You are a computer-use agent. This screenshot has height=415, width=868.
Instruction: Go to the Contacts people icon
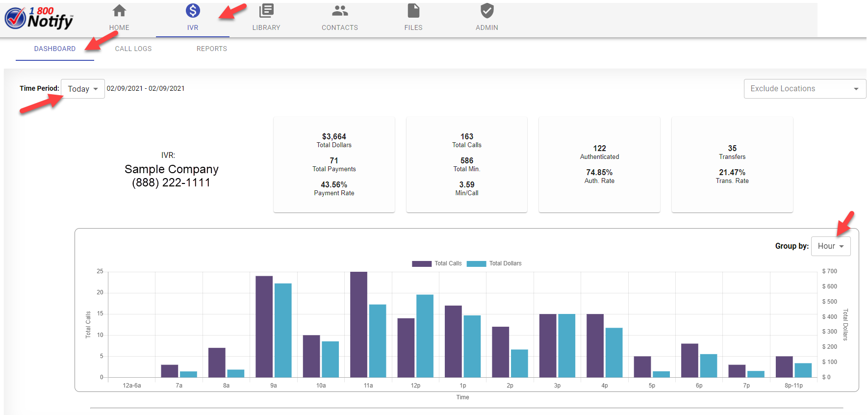[x=340, y=11]
